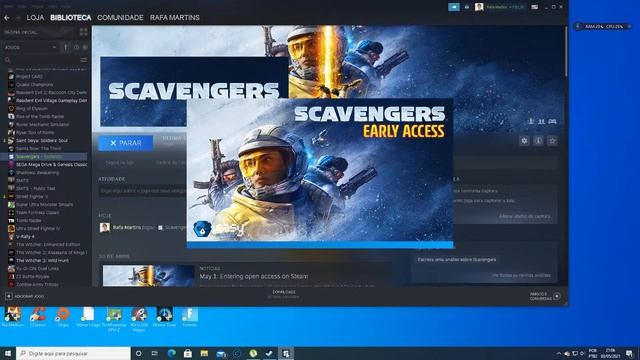
Task: Add Scavengers to favorites star icon
Action: (x=552, y=141)
